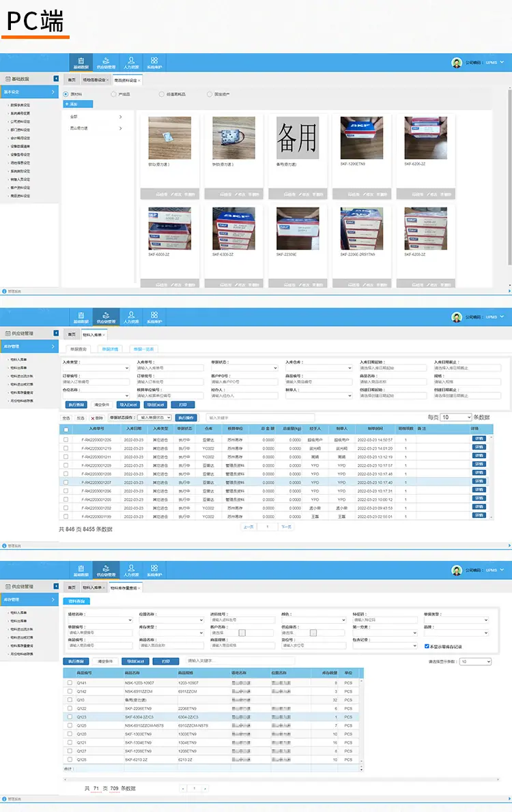
Task: Tick checkbox for item Q141
Action: click(70, 682)
